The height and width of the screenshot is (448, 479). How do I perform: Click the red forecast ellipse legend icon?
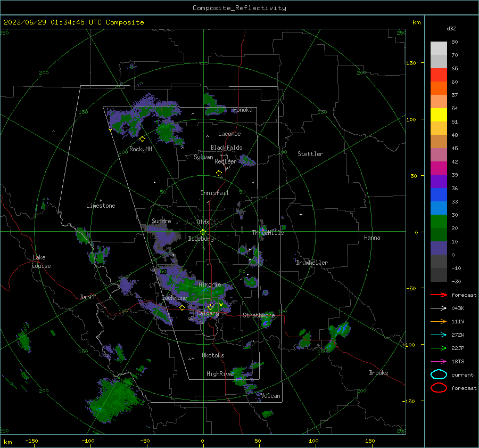click(439, 388)
